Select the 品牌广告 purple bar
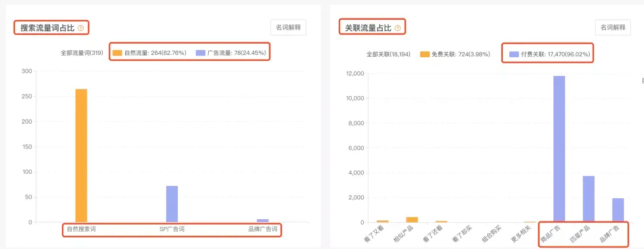 click(618, 210)
